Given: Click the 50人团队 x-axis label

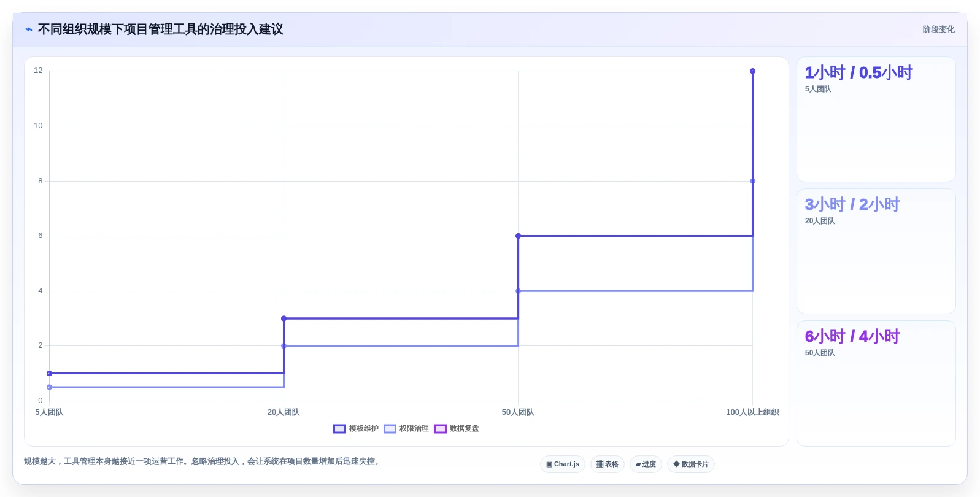Looking at the screenshot, I should point(518,412).
